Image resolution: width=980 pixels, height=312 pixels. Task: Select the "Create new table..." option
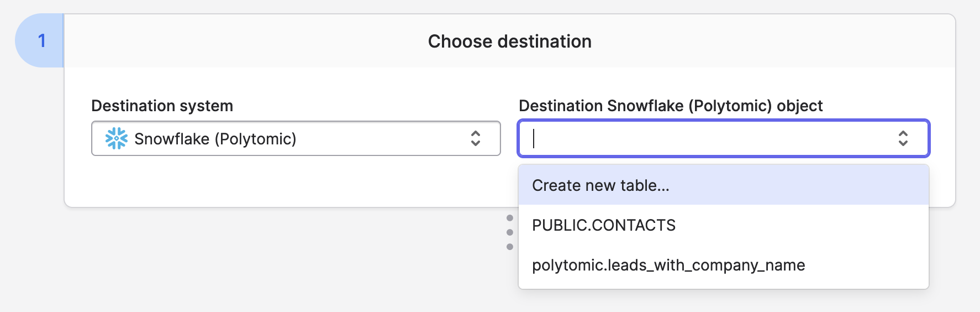click(600, 185)
